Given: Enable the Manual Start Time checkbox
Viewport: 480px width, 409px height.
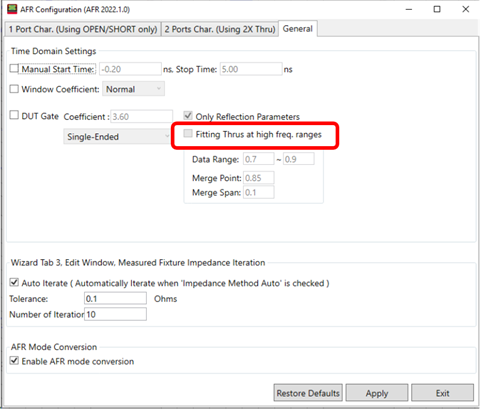Looking at the screenshot, I should [14, 68].
